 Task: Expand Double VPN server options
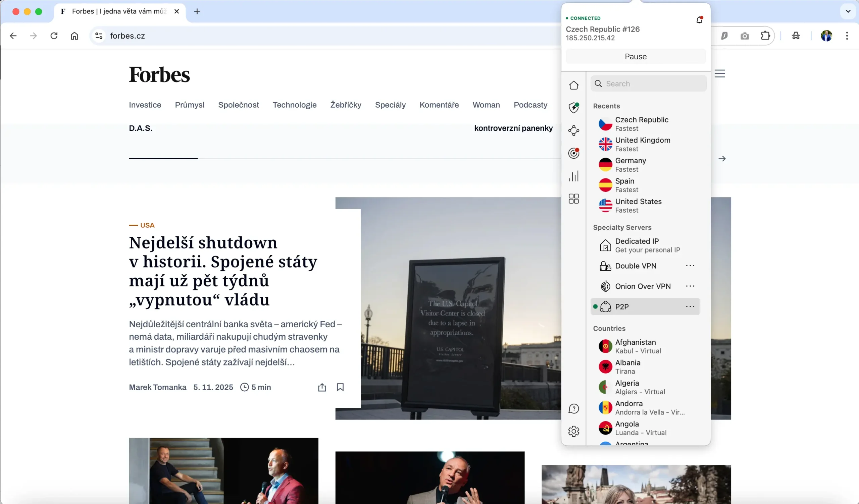pyautogui.click(x=690, y=266)
